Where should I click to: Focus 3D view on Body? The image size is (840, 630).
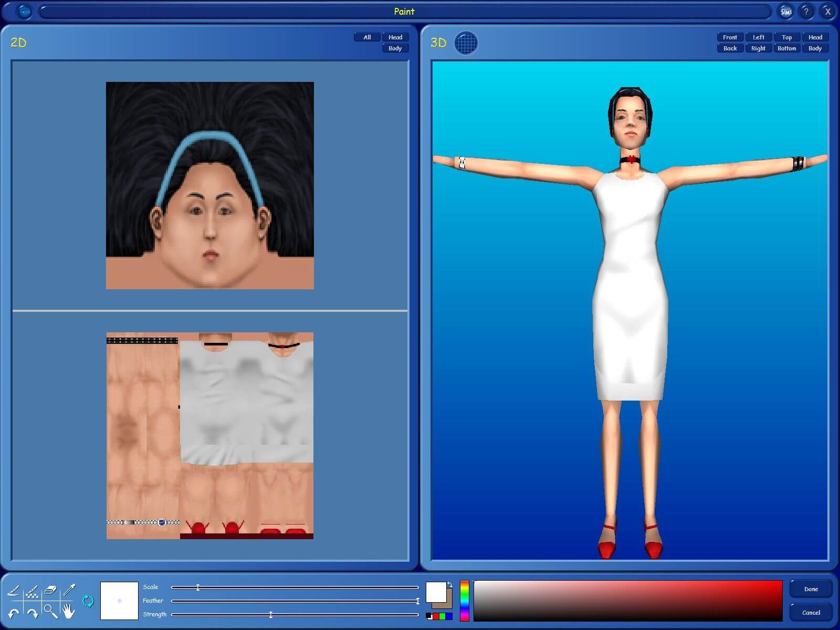coord(815,48)
